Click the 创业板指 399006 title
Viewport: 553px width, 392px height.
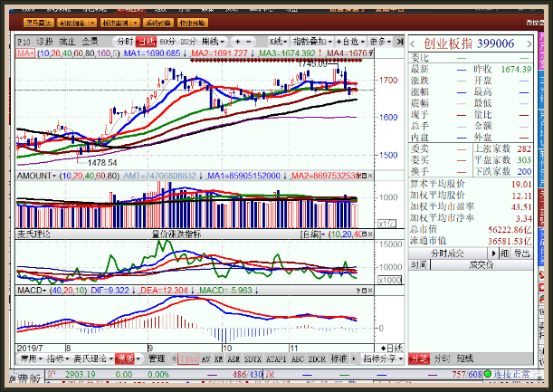(469, 43)
